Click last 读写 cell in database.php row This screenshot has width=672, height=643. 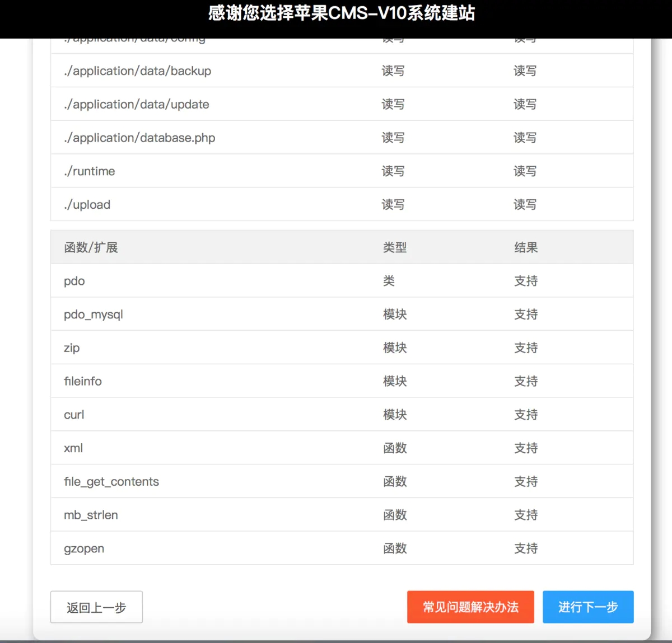(525, 138)
